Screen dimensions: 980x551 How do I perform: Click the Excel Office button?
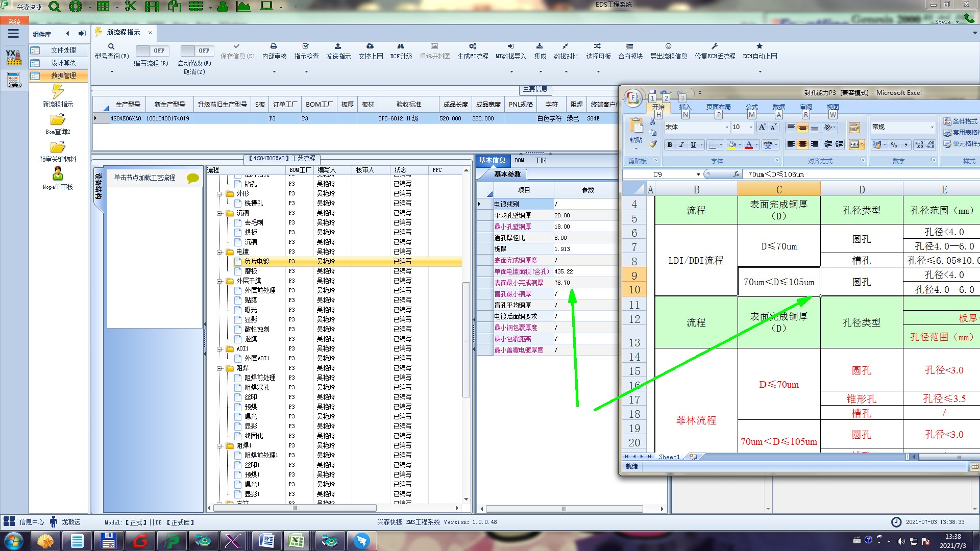pos(633,98)
